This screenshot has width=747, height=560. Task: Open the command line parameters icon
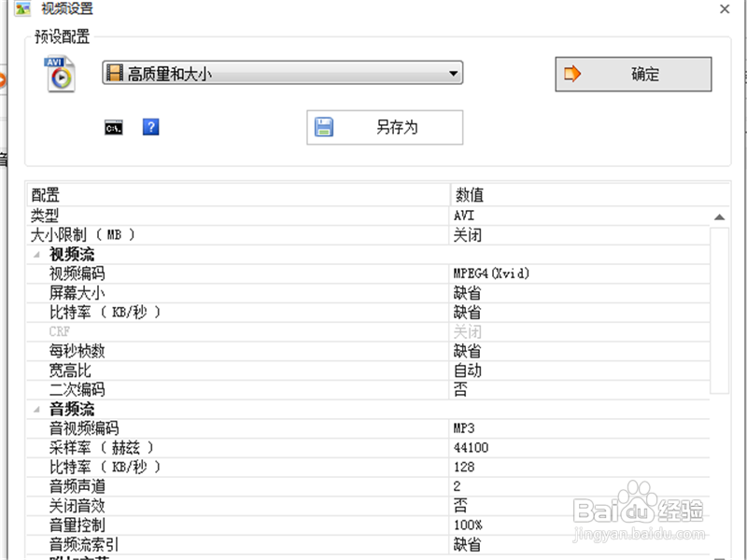click(x=112, y=127)
